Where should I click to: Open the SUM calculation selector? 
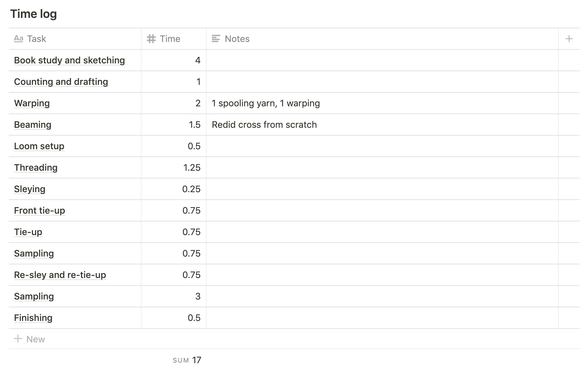point(187,360)
